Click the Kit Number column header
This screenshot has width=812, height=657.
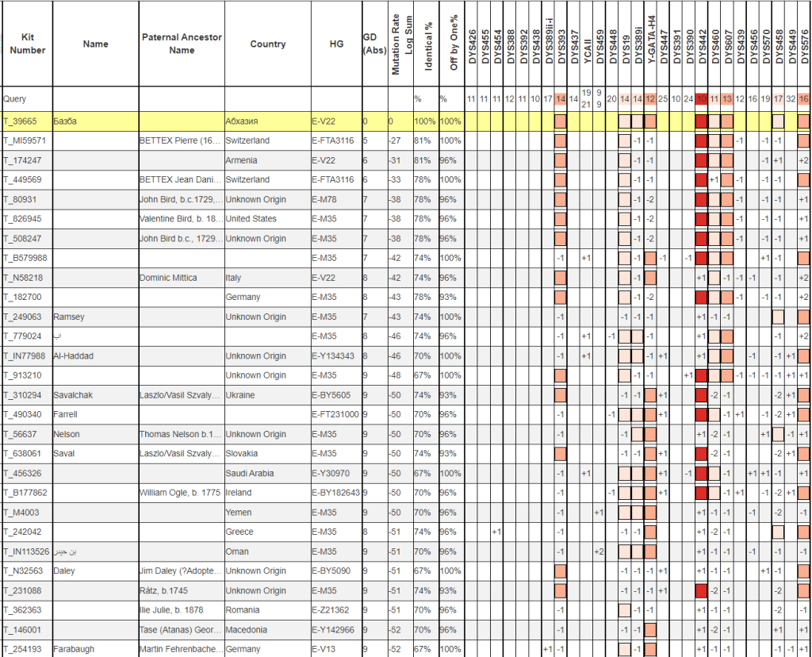[x=28, y=44]
